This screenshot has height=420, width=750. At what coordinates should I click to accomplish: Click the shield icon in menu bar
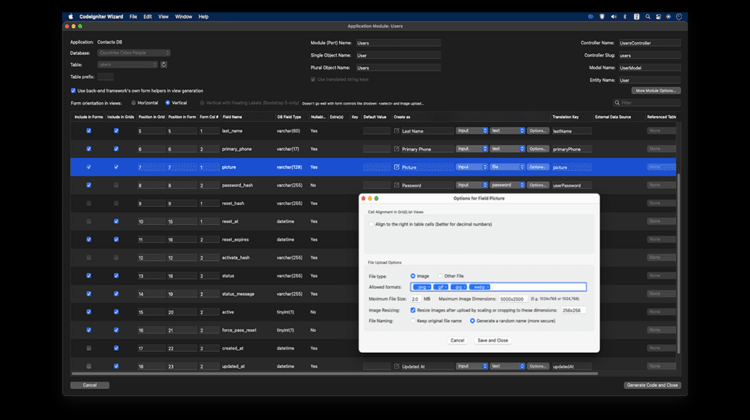(602, 16)
